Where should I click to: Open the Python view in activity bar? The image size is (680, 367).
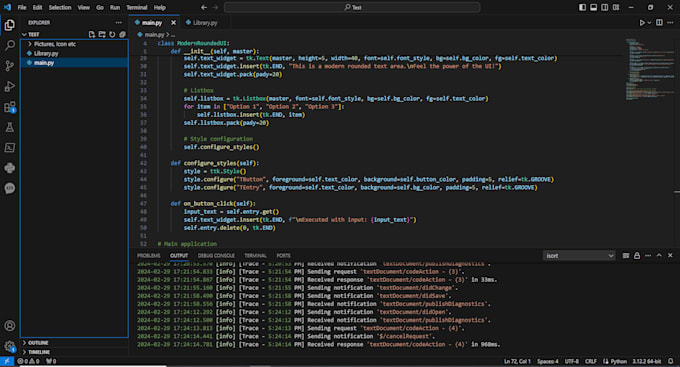[10, 168]
